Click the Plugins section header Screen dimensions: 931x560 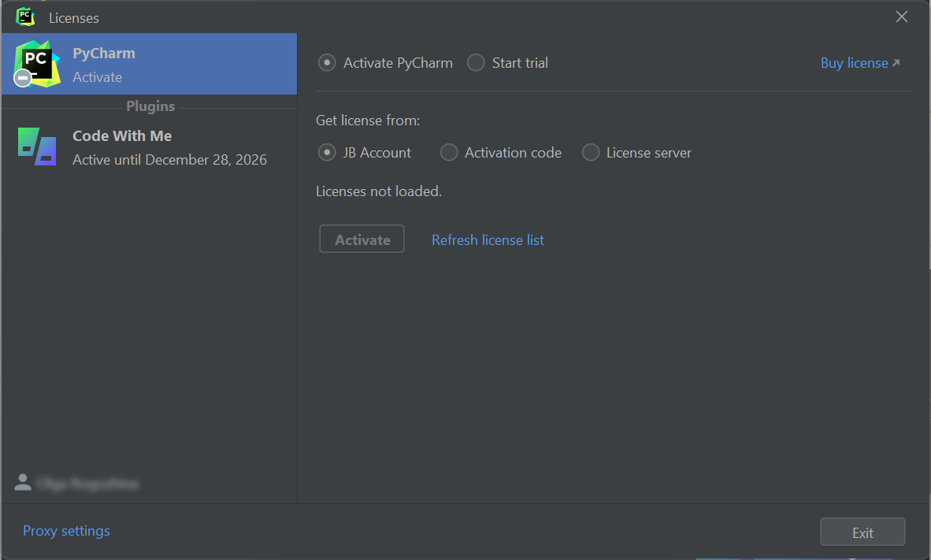click(150, 106)
